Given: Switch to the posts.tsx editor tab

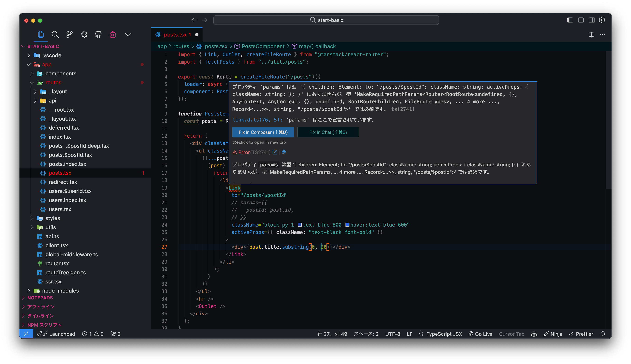Looking at the screenshot, I should 176,35.
